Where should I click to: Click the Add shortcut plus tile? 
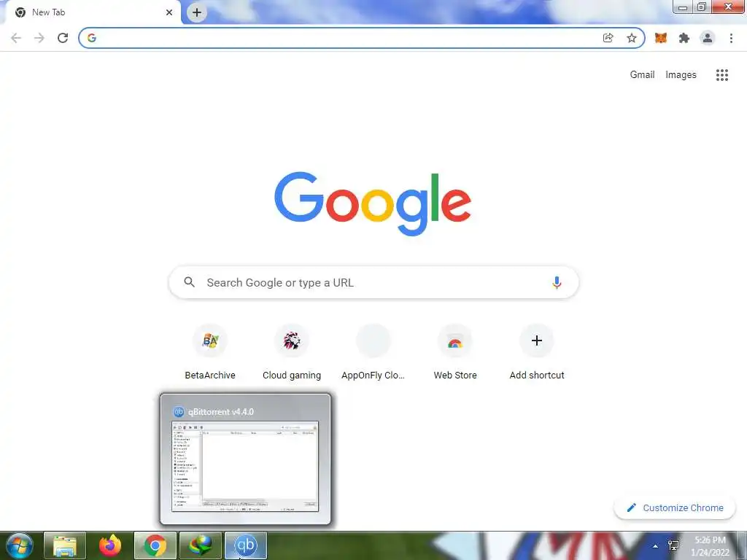536,352
